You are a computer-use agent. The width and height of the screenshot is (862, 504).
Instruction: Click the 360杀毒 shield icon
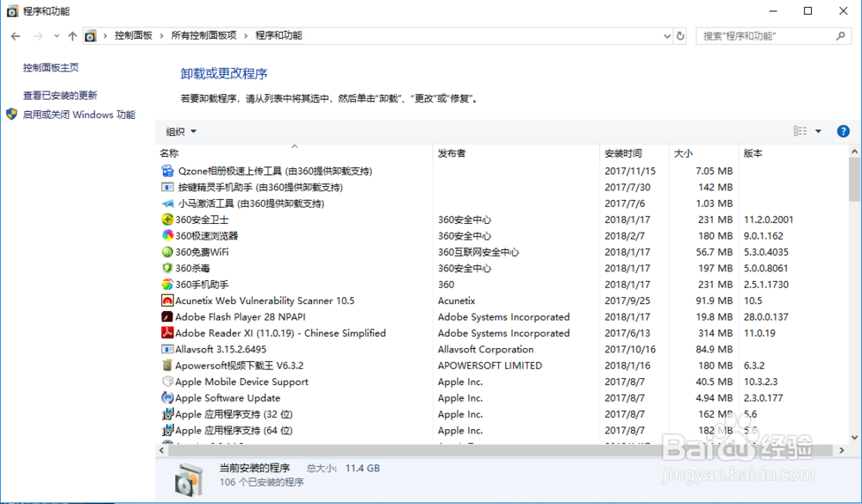tap(167, 268)
